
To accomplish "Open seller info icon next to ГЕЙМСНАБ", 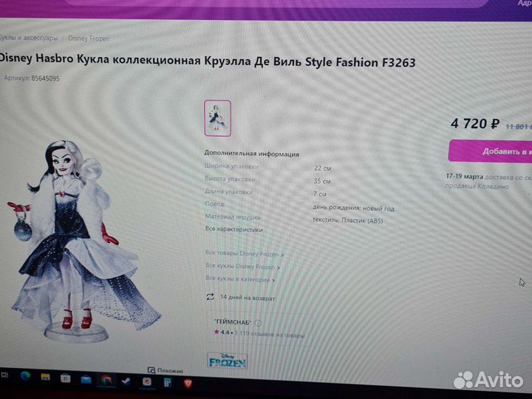I will point(258,323).
